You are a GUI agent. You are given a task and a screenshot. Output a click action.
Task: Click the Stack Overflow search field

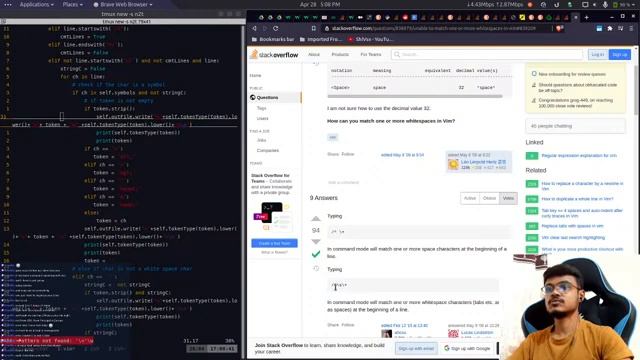(487, 54)
